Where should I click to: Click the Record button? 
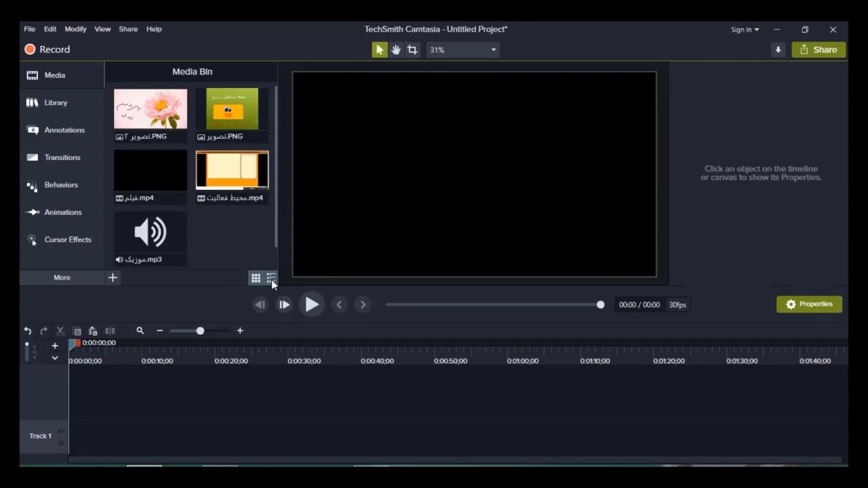[x=47, y=49]
